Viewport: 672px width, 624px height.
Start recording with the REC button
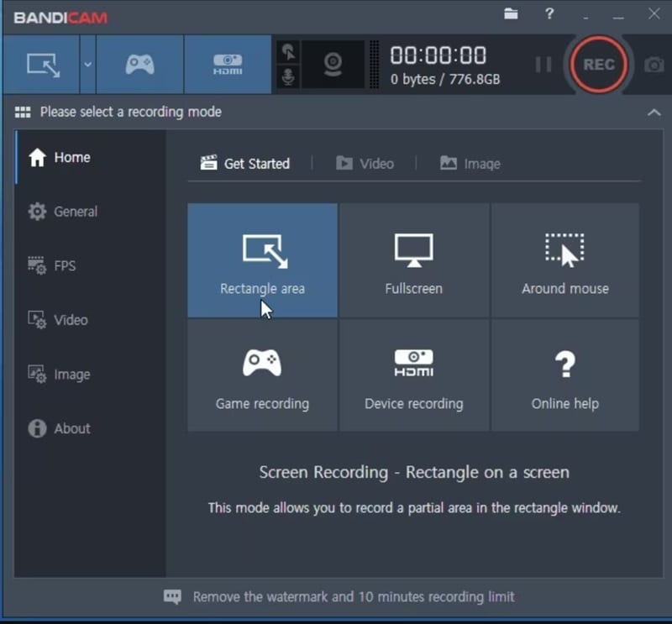[x=598, y=65]
